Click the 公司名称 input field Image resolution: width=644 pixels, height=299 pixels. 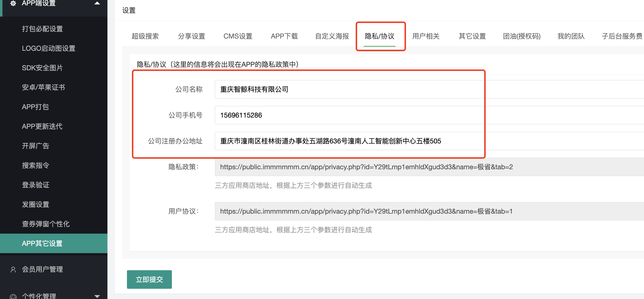coord(429,89)
